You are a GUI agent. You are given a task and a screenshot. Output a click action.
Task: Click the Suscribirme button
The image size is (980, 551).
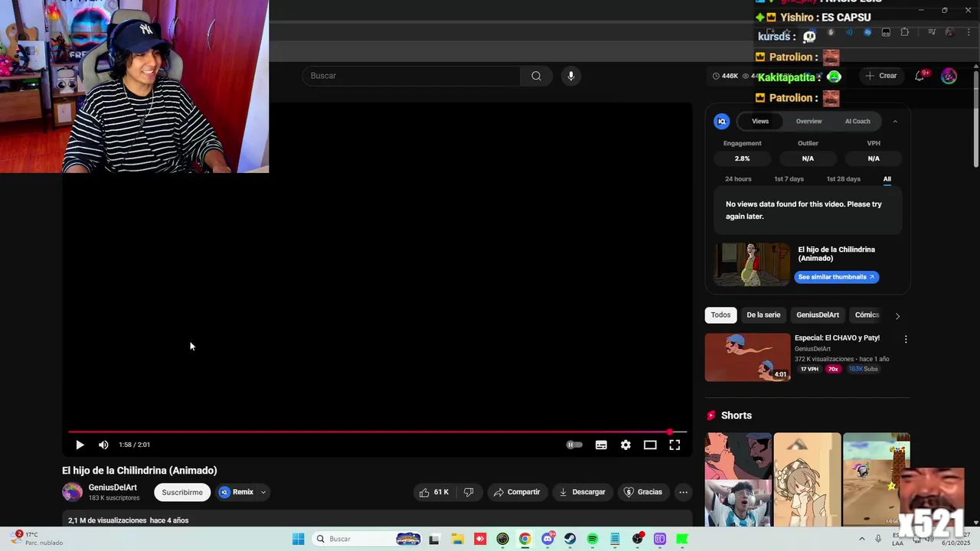[182, 492]
